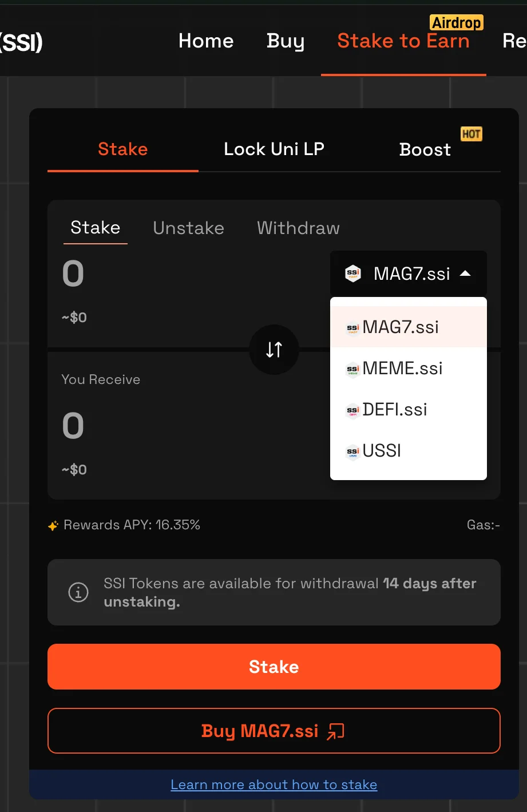527x812 pixels.
Task: Click the info circle icon in withdrawal notice
Action: (x=78, y=592)
